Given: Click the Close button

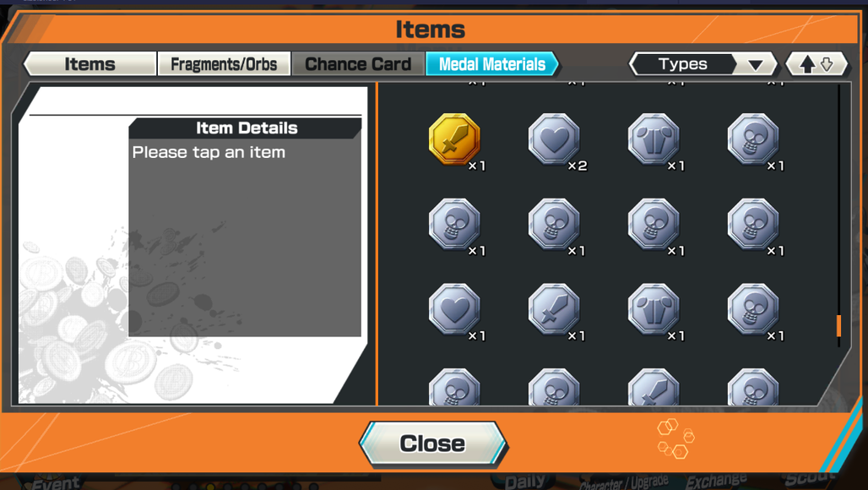Looking at the screenshot, I should [x=432, y=444].
